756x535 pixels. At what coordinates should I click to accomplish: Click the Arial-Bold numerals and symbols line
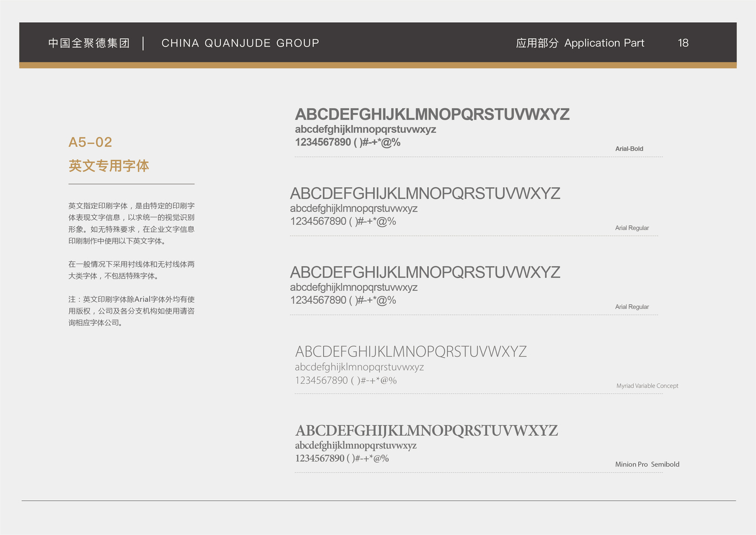[x=348, y=142]
